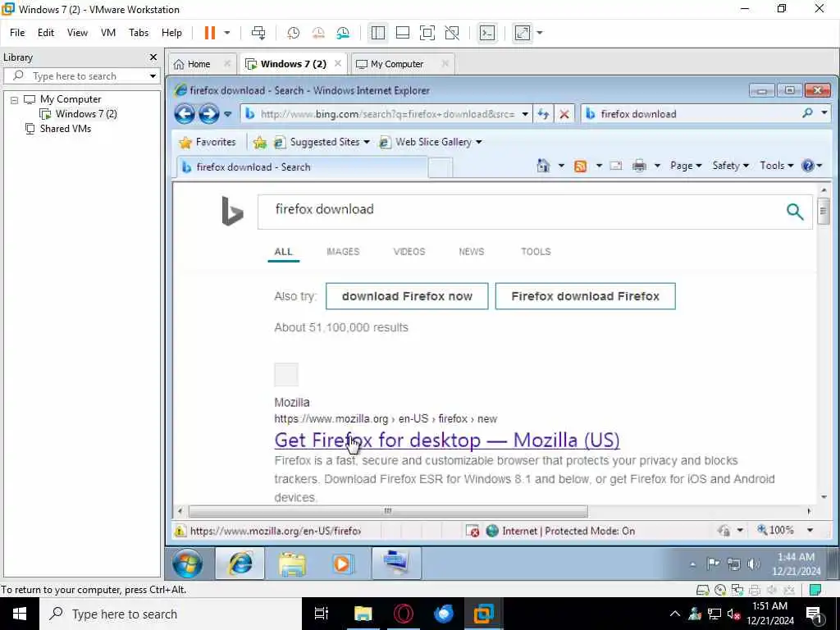Open VMware Edit menu
The width and height of the screenshot is (840, 630).
coord(46,33)
